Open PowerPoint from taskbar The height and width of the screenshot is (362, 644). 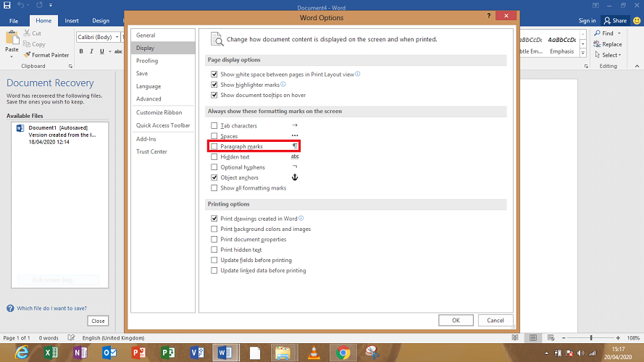coord(138,353)
